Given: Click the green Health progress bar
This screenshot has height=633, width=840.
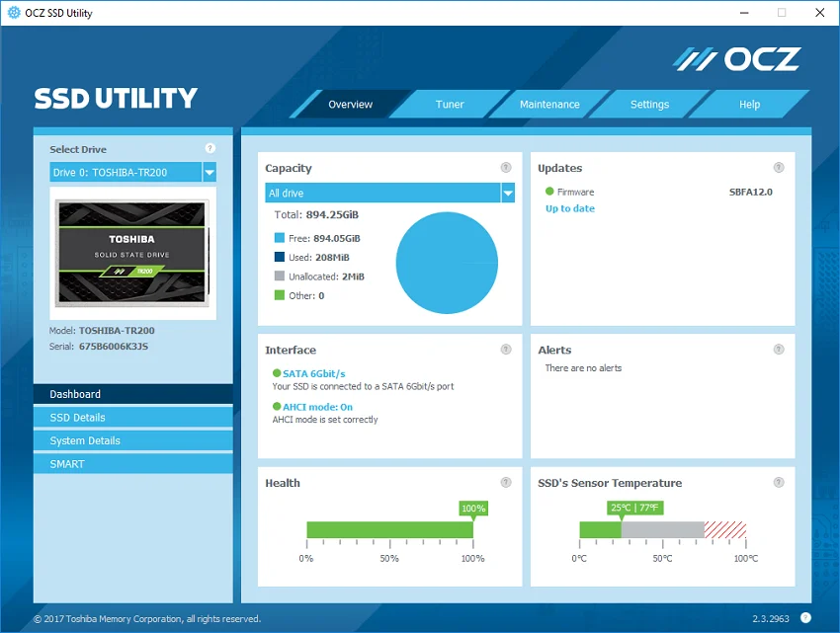Looking at the screenshot, I should point(390,529).
